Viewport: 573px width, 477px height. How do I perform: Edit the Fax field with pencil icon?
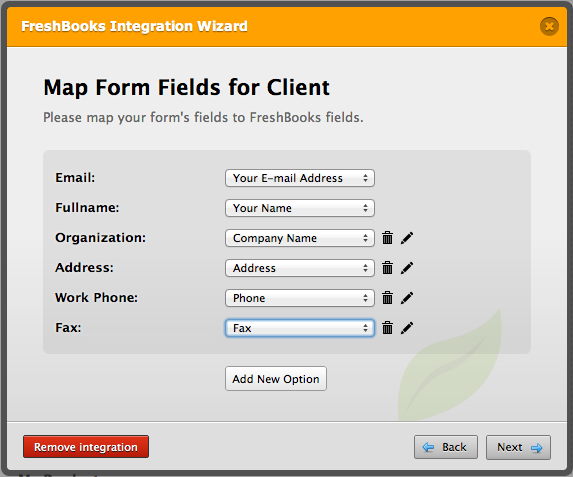pos(407,328)
